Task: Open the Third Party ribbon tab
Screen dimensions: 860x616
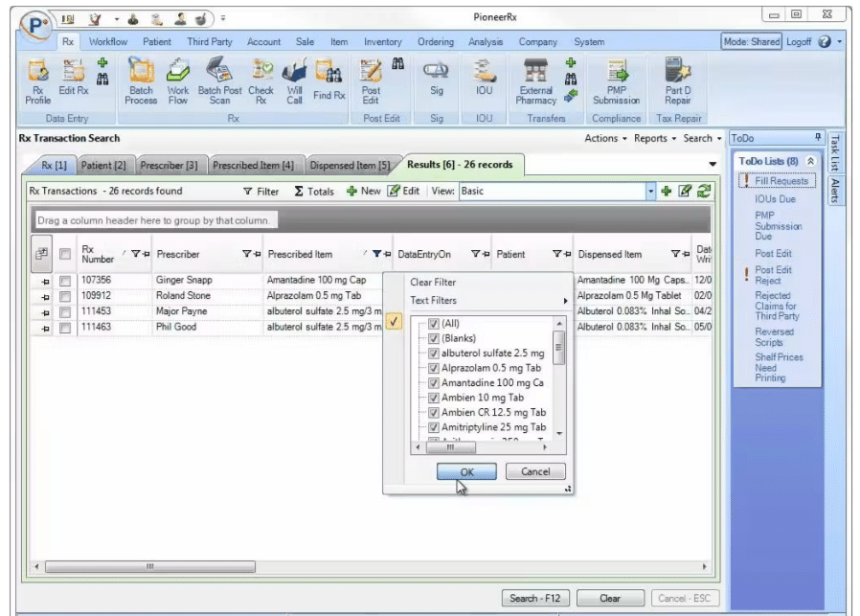Action: [210, 42]
